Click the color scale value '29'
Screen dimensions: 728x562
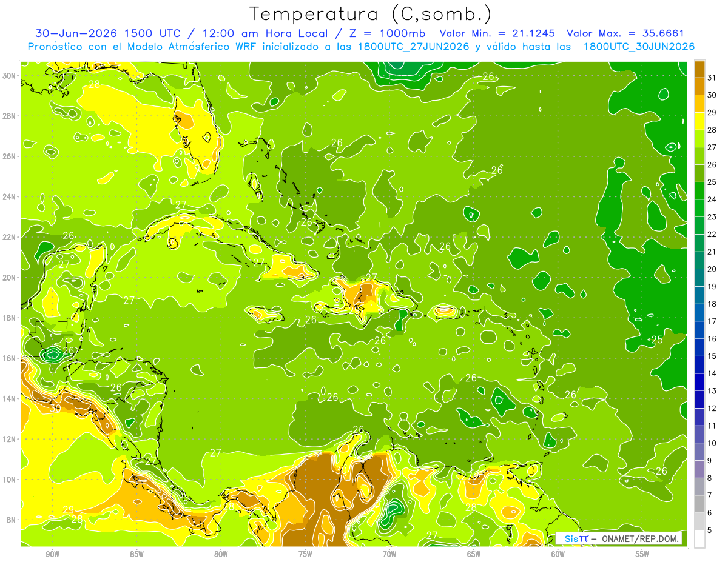712,112
